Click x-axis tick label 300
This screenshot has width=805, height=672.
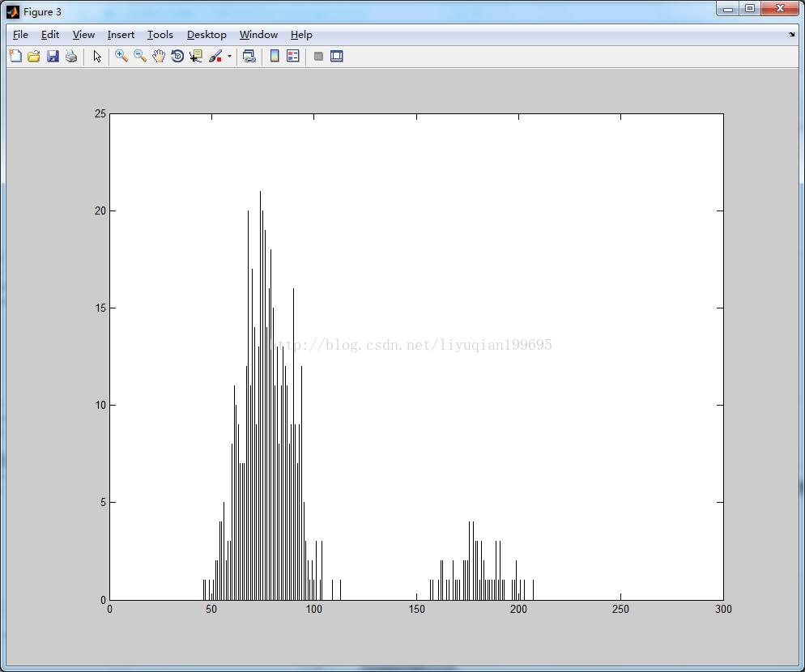point(723,610)
